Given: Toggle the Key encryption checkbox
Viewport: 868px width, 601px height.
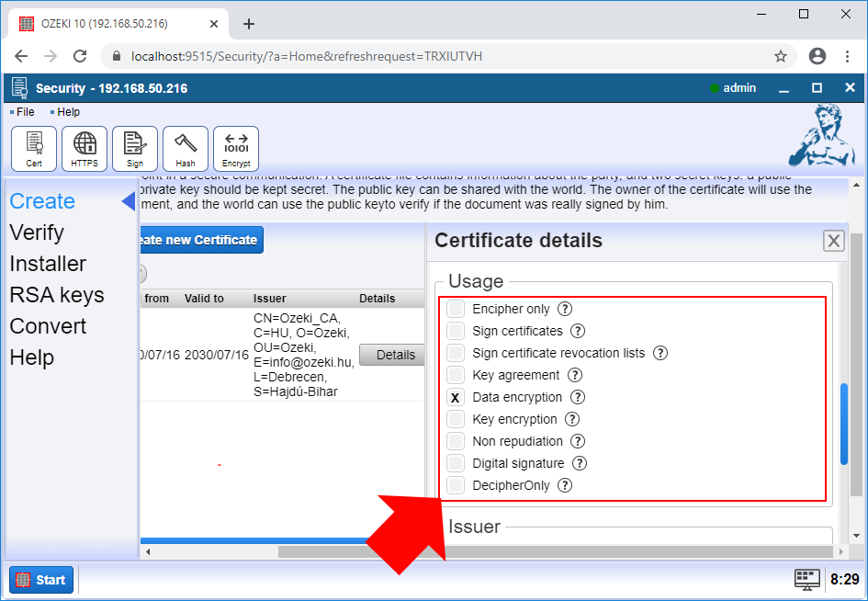Looking at the screenshot, I should click(455, 419).
